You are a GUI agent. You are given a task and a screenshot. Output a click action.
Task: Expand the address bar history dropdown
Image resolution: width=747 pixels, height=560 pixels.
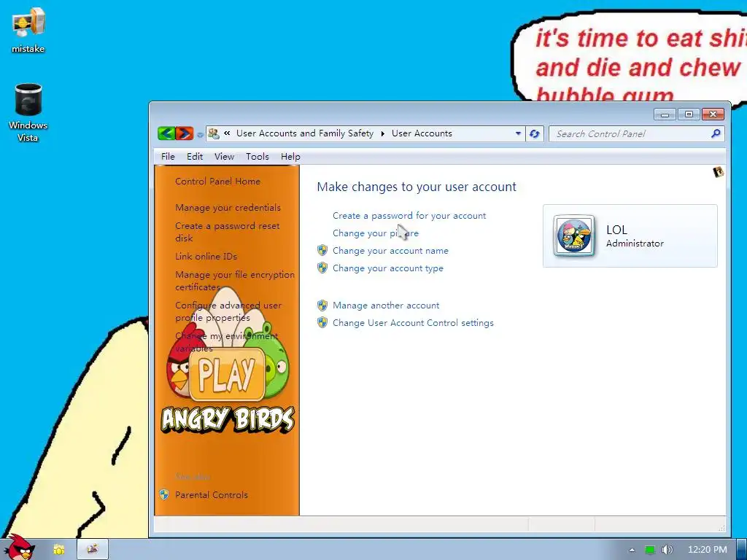pyautogui.click(x=518, y=133)
